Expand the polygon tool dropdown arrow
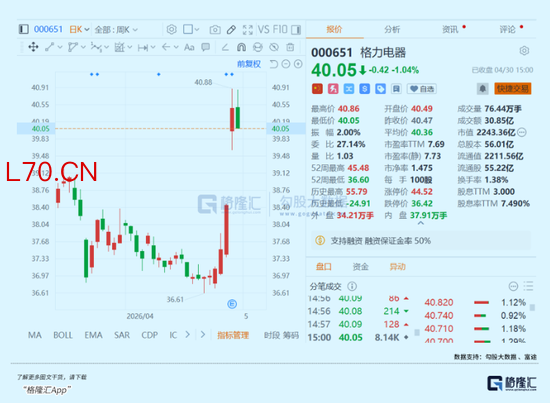Viewport: 550px width, 403px height. point(83,47)
